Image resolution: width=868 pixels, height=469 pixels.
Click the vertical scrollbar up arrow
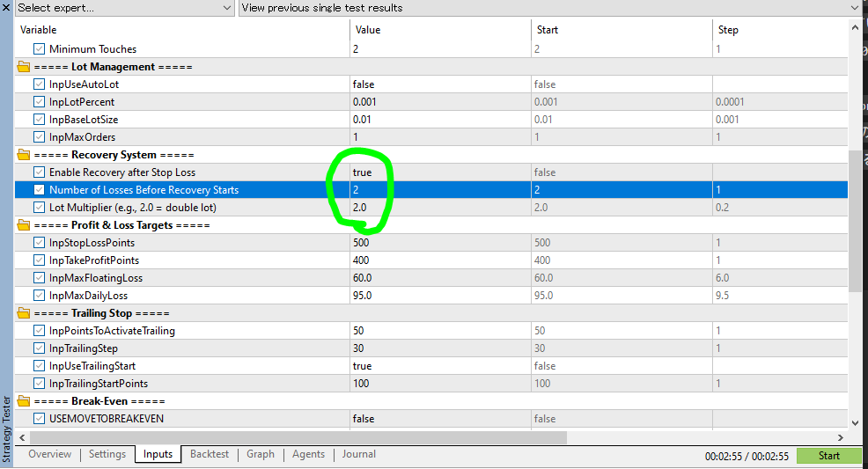855,27
